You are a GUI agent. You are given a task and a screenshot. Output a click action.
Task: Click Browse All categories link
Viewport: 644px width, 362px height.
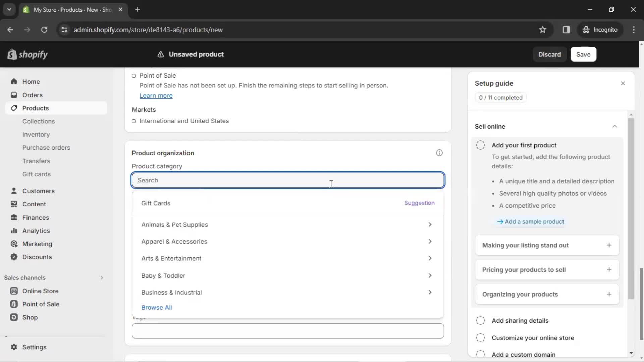[157, 307]
